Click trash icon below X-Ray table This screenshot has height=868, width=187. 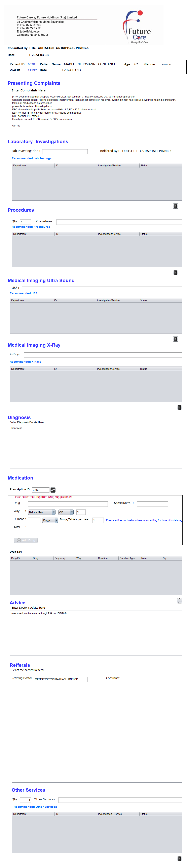pyautogui.click(x=179, y=407)
